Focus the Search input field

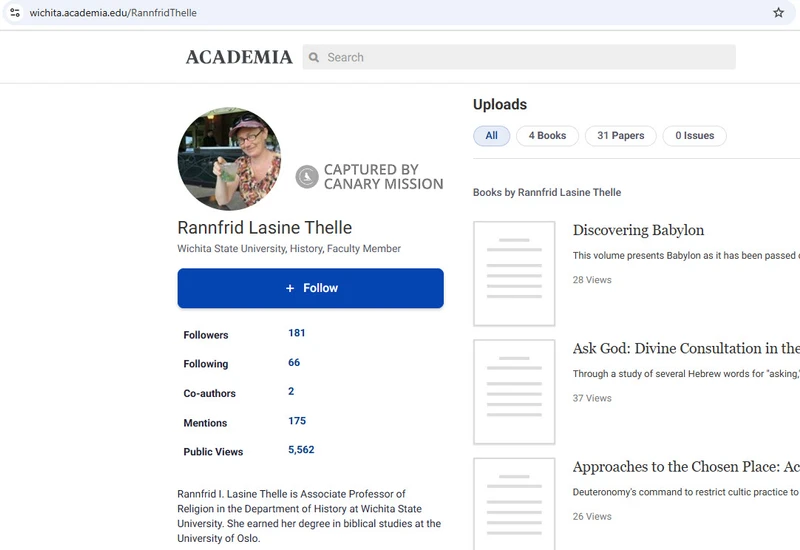[519, 57]
